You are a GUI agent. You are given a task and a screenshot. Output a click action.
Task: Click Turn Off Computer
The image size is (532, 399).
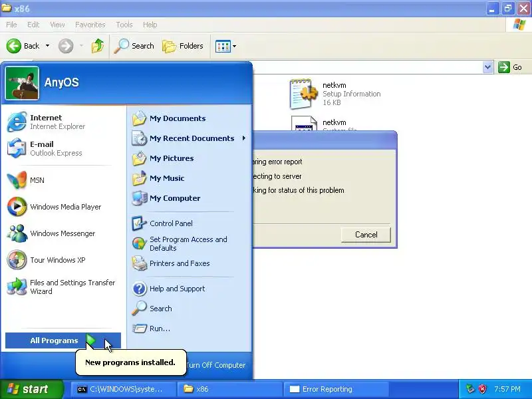click(215, 365)
